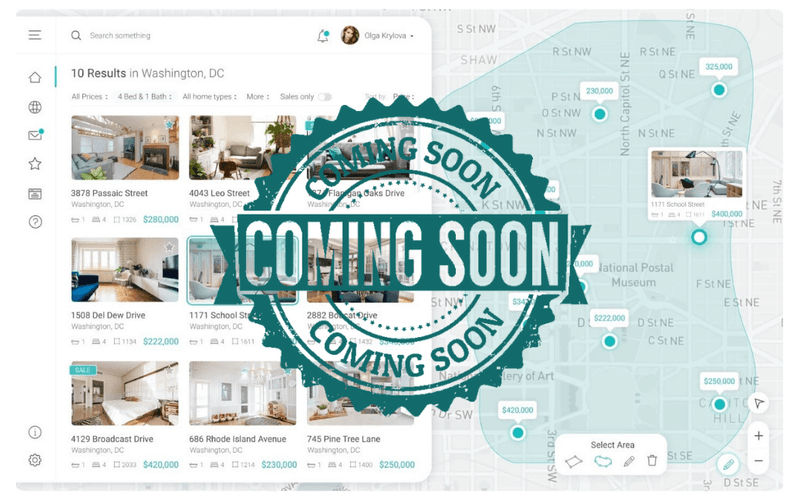The width and height of the screenshot is (799, 500).
Task: Focus the Search something field
Action: click(x=120, y=36)
